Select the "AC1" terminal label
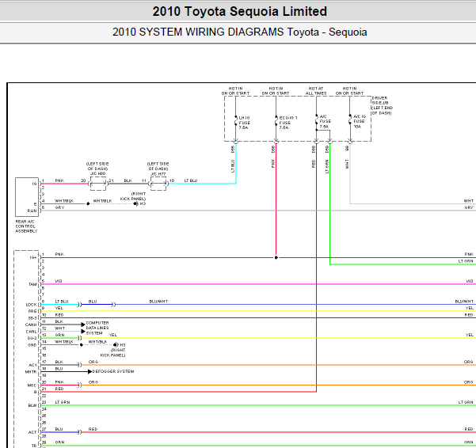476x448 pixels. 32,365
